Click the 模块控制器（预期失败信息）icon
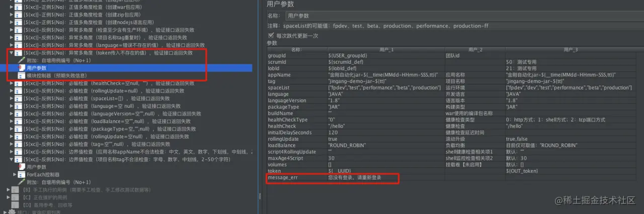Screen dimensions: 644x214 click(21, 75)
